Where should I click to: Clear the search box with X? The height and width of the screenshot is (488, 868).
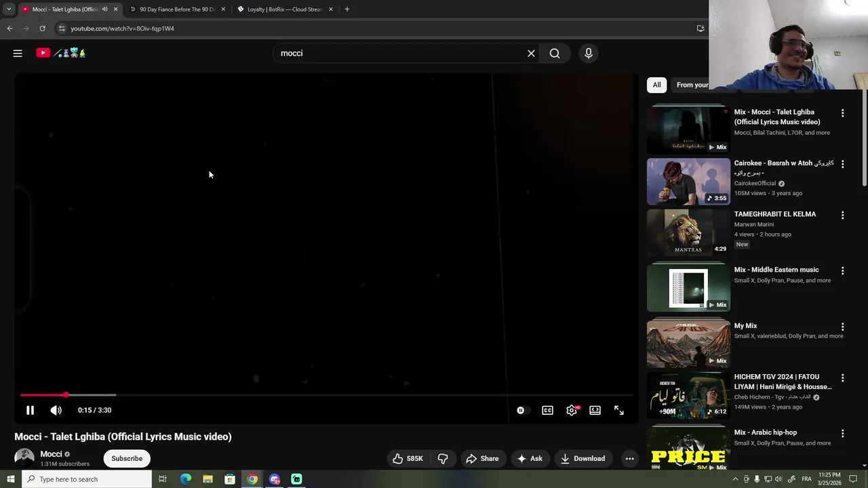531,53
